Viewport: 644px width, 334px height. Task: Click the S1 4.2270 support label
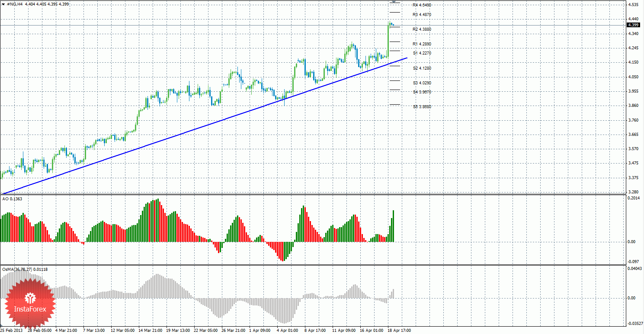(422, 53)
